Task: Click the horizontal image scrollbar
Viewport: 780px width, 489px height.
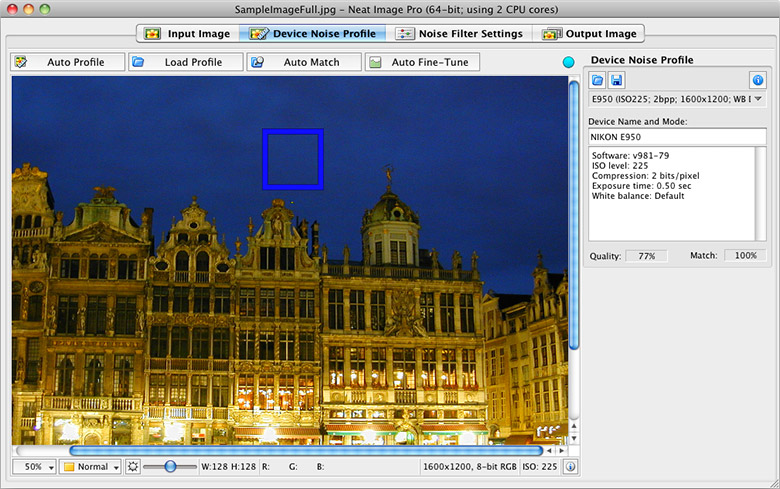Action: (306, 451)
